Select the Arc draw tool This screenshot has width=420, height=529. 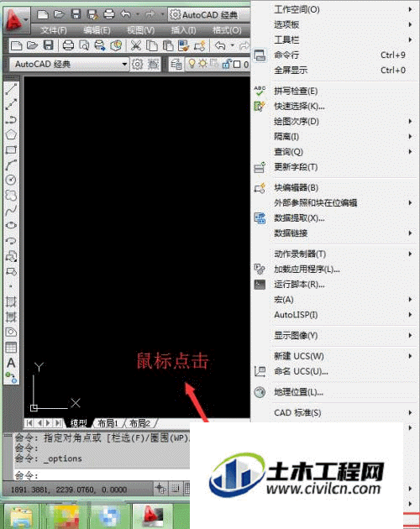click(x=11, y=165)
